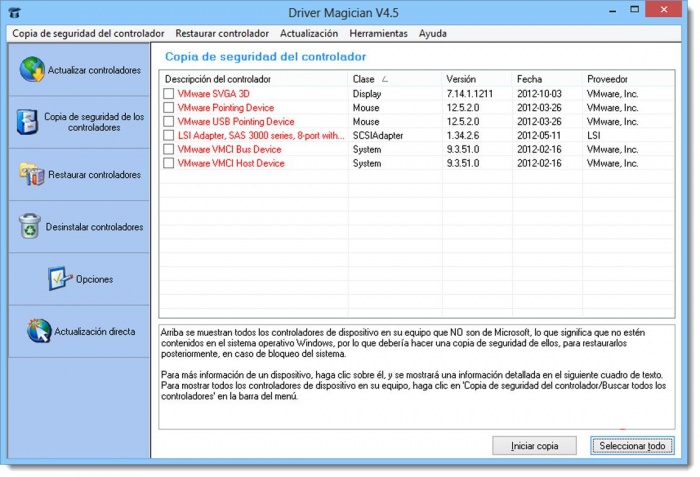Image resolution: width=700 pixels, height=477 pixels.
Task: Click the Opciones checklist icon
Action: (x=60, y=279)
